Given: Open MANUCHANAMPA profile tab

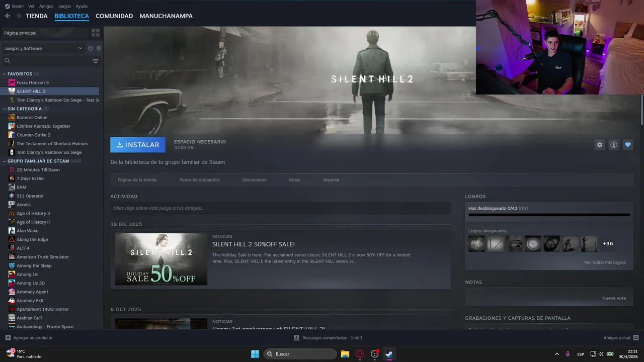Looking at the screenshot, I should pyautogui.click(x=166, y=16).
